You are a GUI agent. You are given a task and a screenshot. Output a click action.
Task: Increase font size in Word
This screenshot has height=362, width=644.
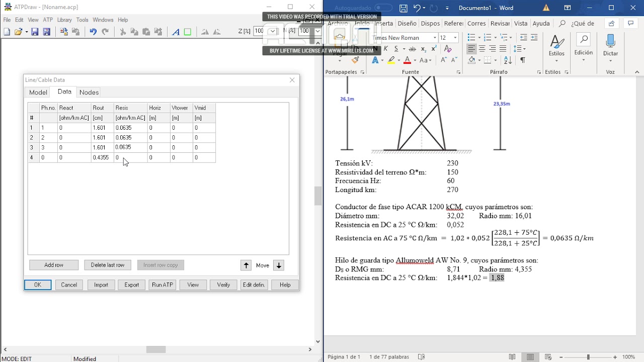pyautogui.click(x=444, y=60)
